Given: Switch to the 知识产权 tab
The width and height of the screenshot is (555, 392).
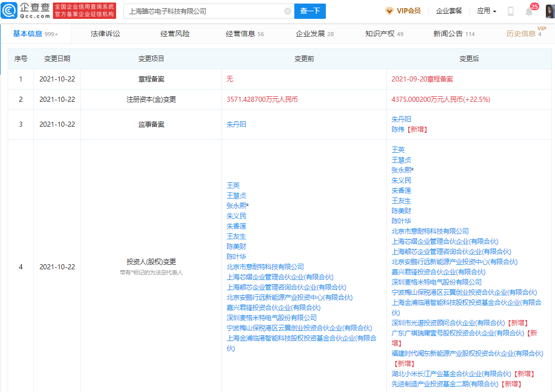Looking at the screenshot, I should [384, 34].
